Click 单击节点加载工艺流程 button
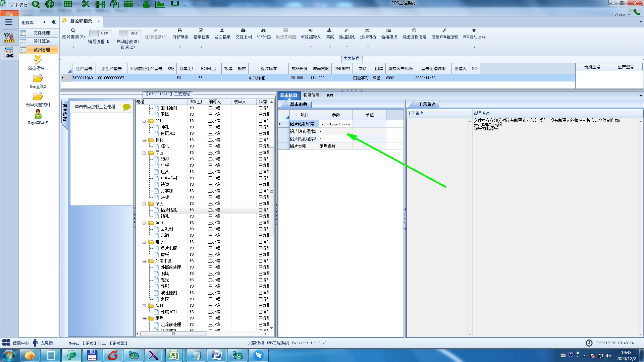Screen dimensions: 644x362 [x=95, y=107]
